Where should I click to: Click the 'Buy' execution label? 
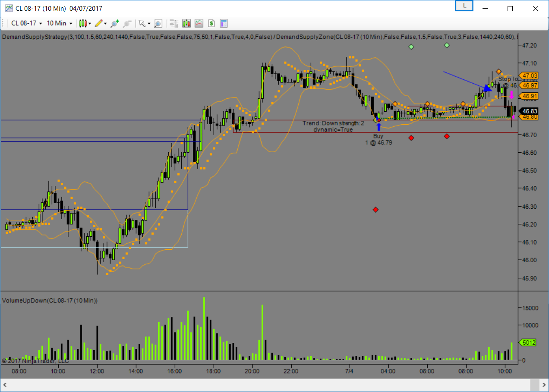click(378, 136)
